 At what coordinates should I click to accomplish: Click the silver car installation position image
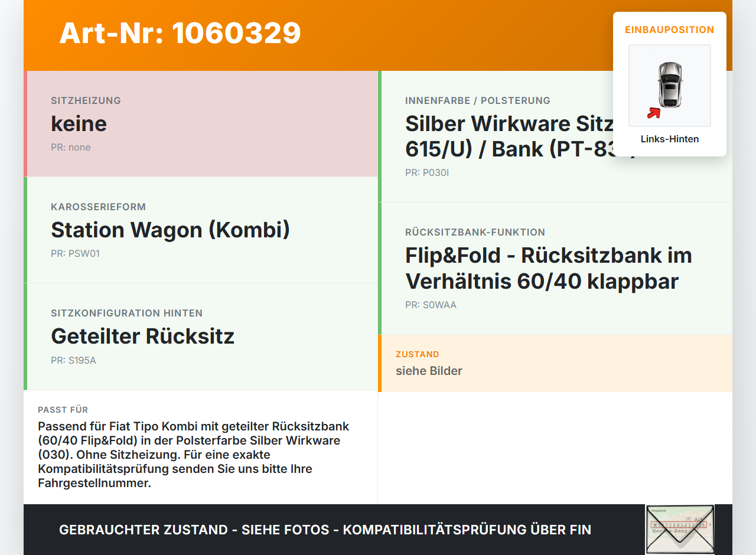(670, 86)
